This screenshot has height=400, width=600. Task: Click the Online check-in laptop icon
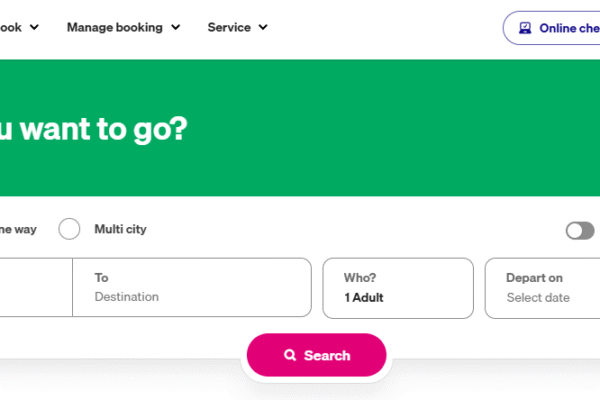point(524,28)
